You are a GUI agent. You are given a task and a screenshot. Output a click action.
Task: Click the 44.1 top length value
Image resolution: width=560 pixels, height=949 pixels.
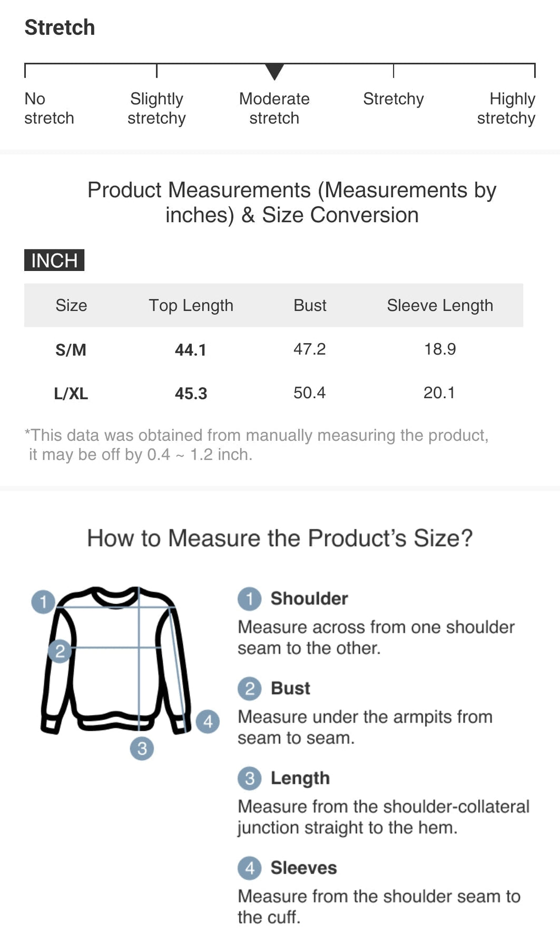(x=191, y=350)
